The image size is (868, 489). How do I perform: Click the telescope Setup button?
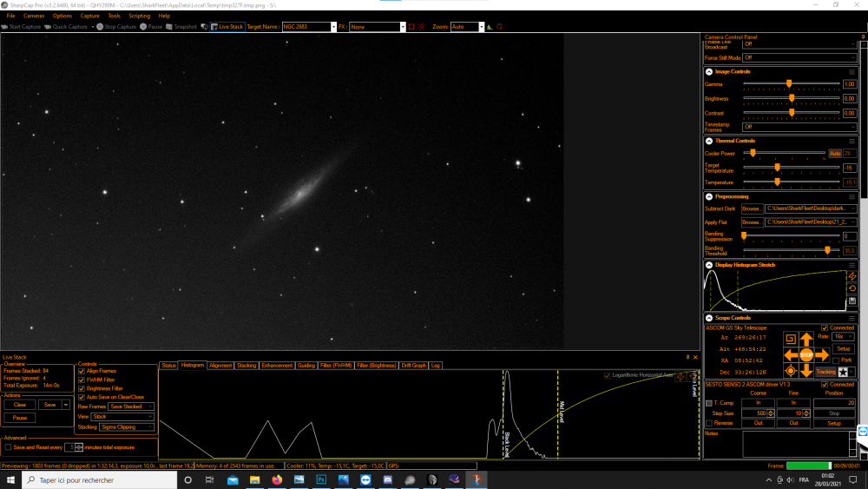click(843, 349)
